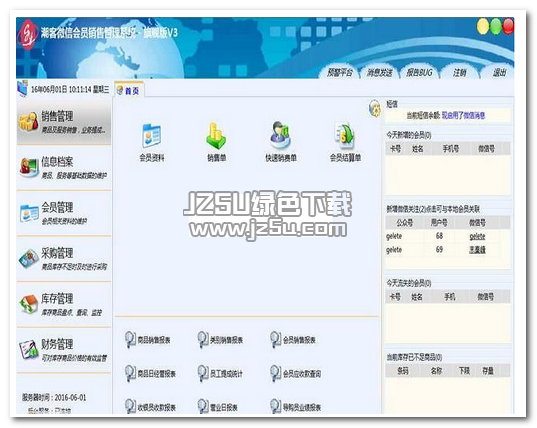Open the 类别销售报表 report
This screenshot has width=537, height=428.
[220, 340]
